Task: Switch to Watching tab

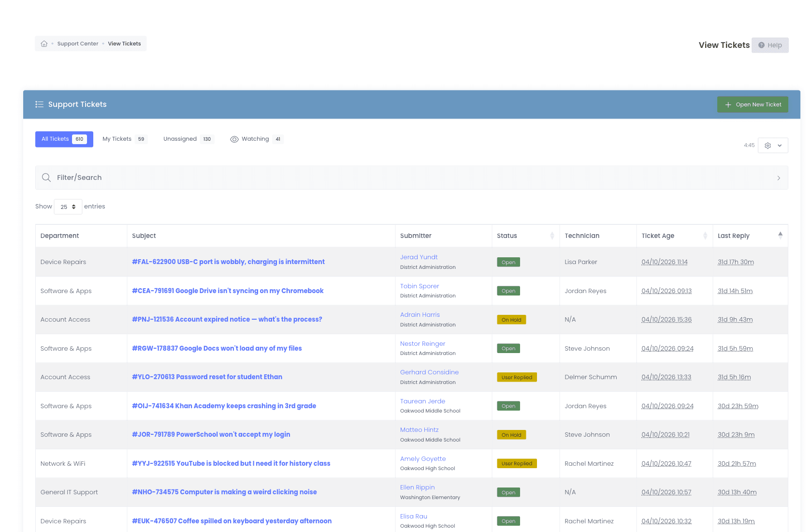Action: [256, 139]
